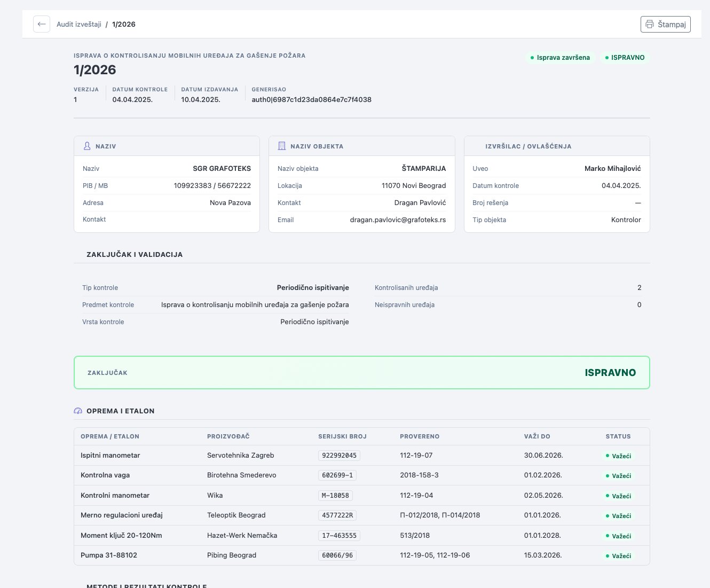710x588 pixels.
Task: Click the person icon beside Naziv header
Action: coord(87,146)
